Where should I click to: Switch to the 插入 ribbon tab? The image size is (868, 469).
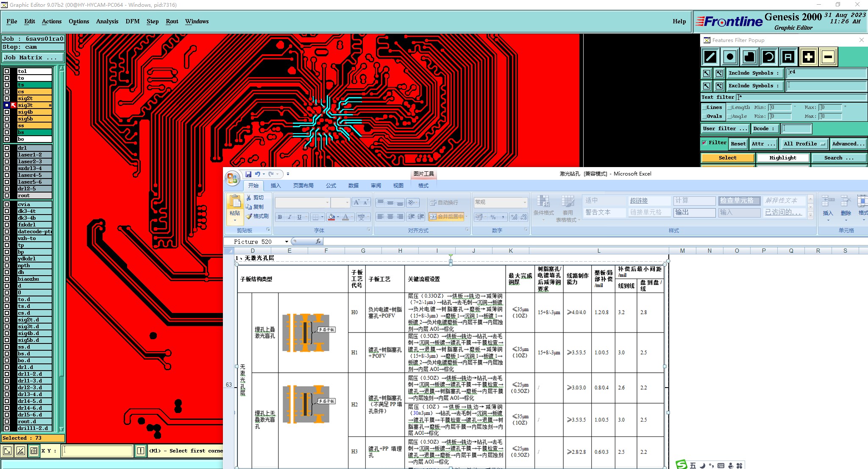point(275,186)
